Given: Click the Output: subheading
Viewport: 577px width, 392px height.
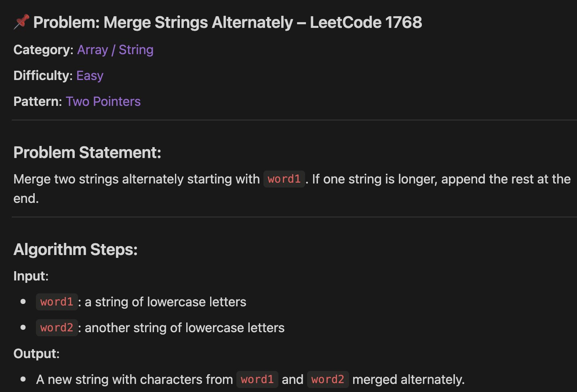Looking at the screenshot, I should coord(36,354).
